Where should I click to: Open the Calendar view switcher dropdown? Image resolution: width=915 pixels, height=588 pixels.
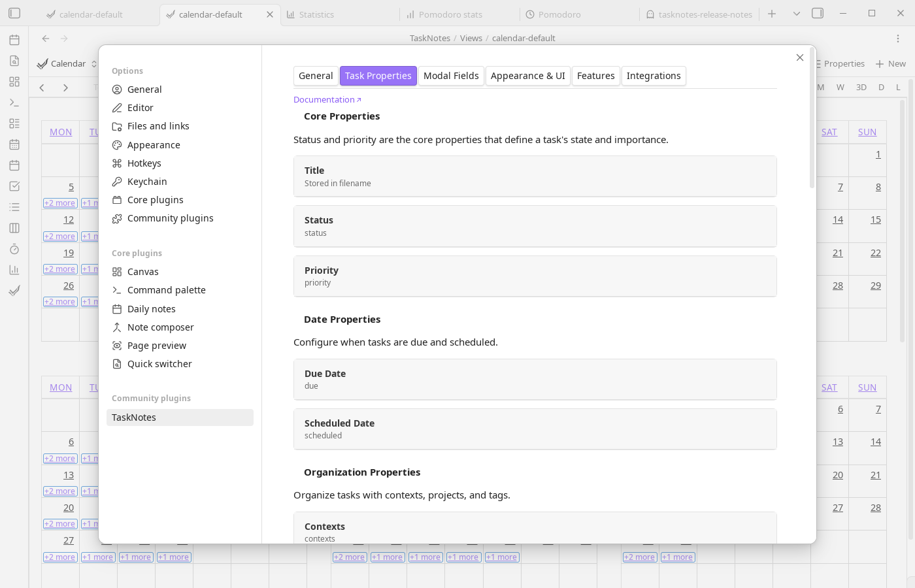[67, 63]
